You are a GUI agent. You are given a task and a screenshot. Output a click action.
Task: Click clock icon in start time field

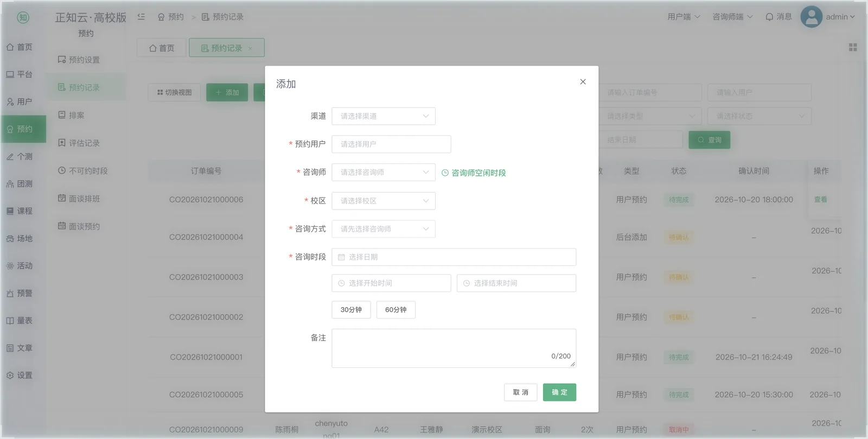[x=342, y=283]
